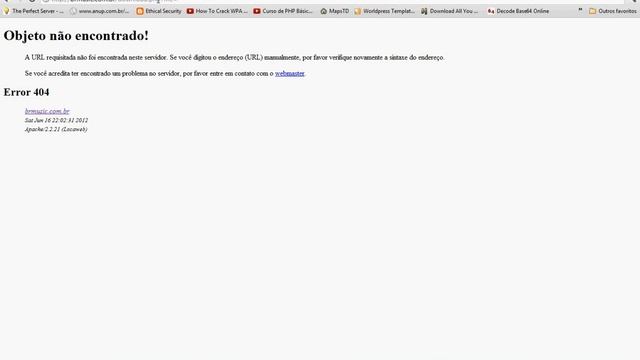Click the 'Apache/2.2.21 (Locaweb)' server text
This screenshot has height=360, width=640.
(x=56, y=129)
